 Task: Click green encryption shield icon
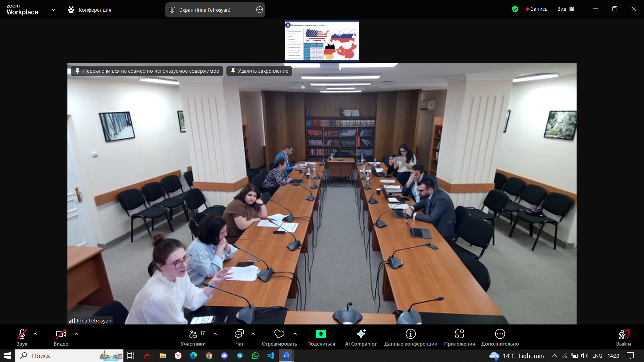[515, 9]
